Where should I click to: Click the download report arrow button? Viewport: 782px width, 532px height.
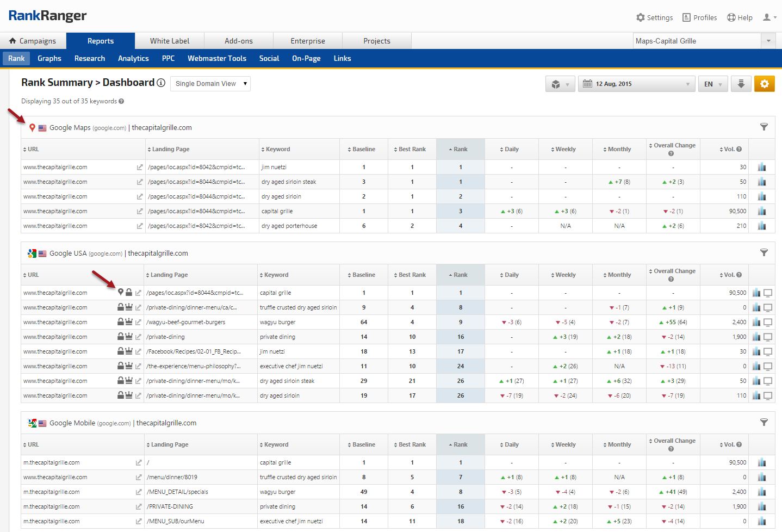point(741,84)
